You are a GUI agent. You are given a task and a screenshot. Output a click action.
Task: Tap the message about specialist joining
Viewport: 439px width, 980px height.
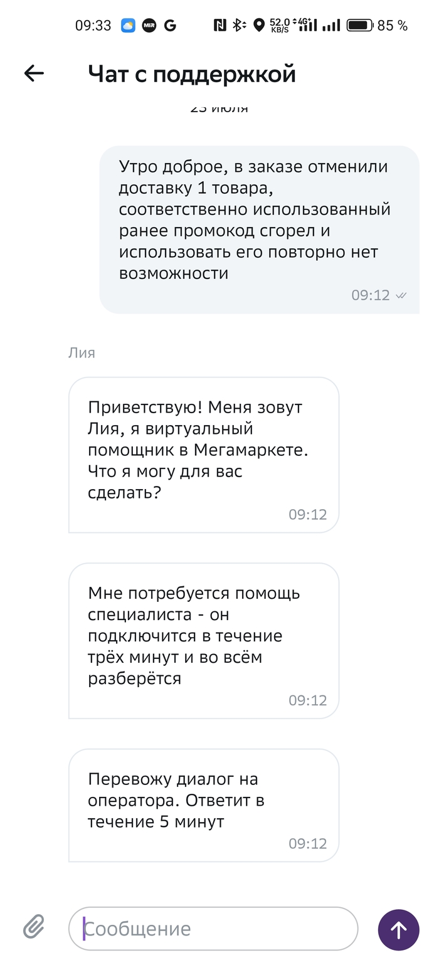point(203,640)
